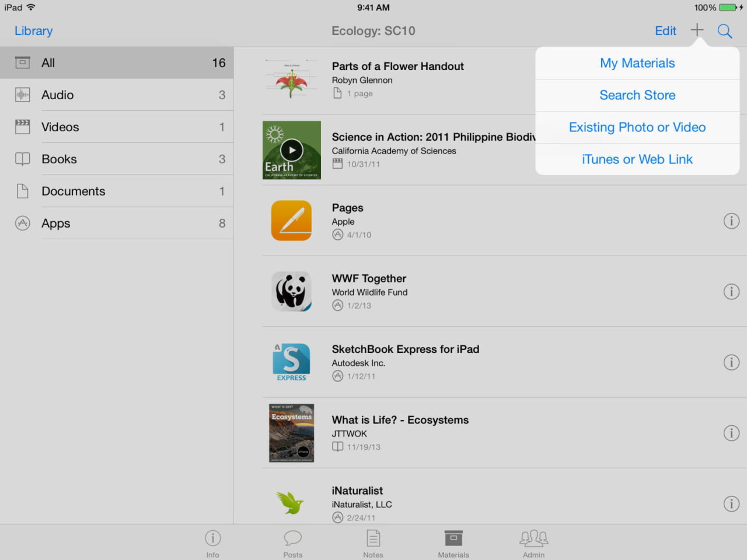Select Search Store option
Viewport: 747px width, 560px height.
(637, 95)
